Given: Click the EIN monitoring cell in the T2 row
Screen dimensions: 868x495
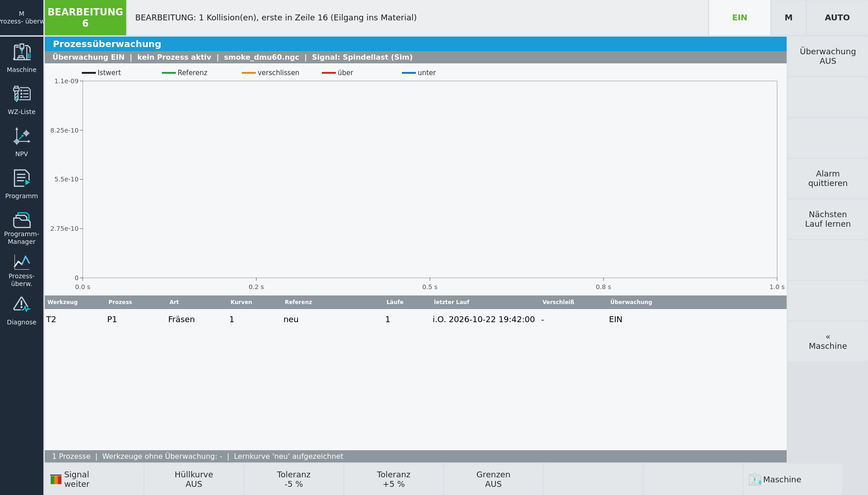Looking at the screenshot, I should pos(616,319).
